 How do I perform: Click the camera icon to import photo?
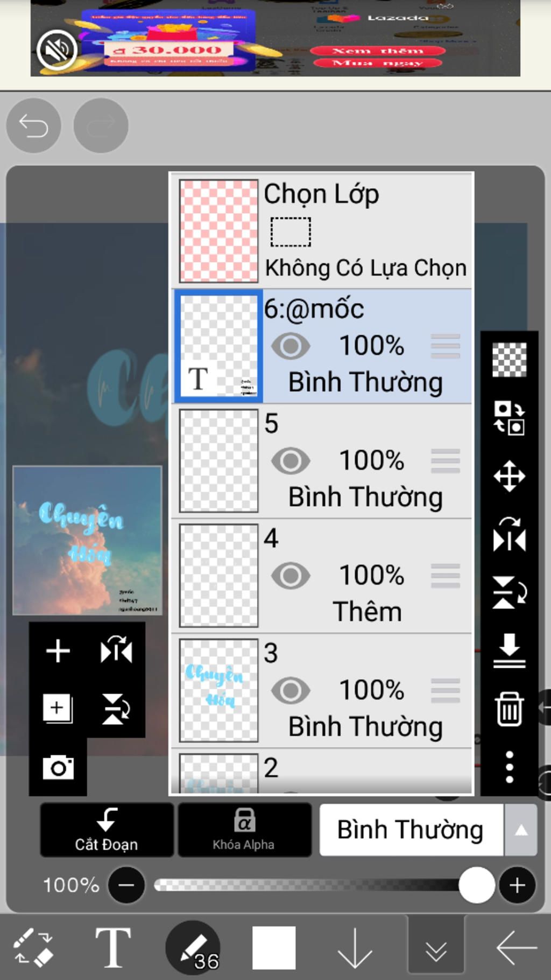[58, 767]
